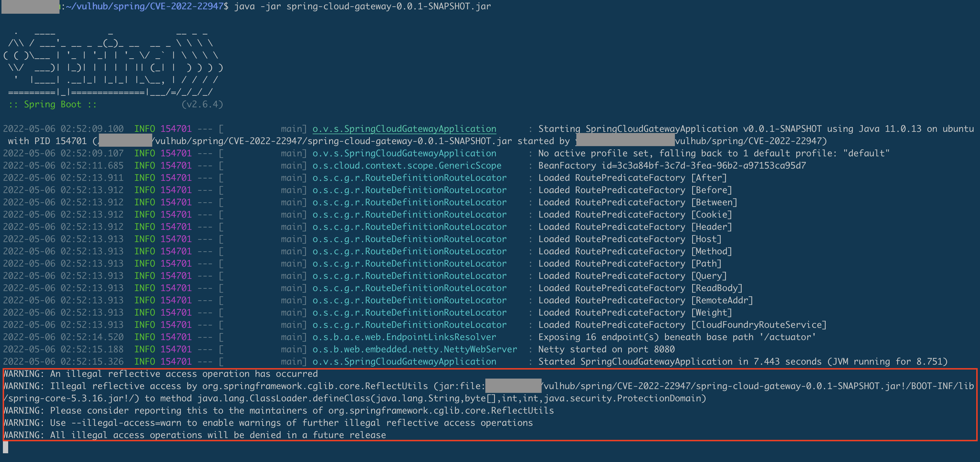Click 'Loaded RoutePredicateFactory [Cookie]' message

coord(635,215)
